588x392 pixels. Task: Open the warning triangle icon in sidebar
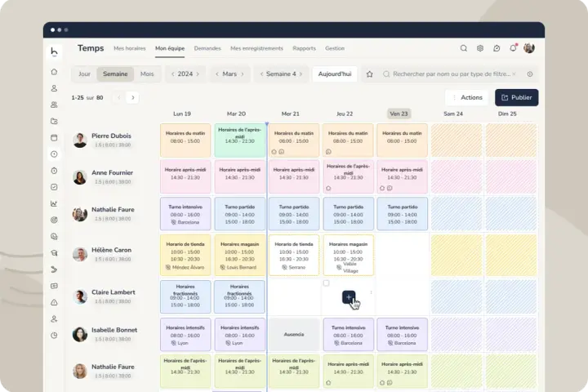tap(54, 302)
